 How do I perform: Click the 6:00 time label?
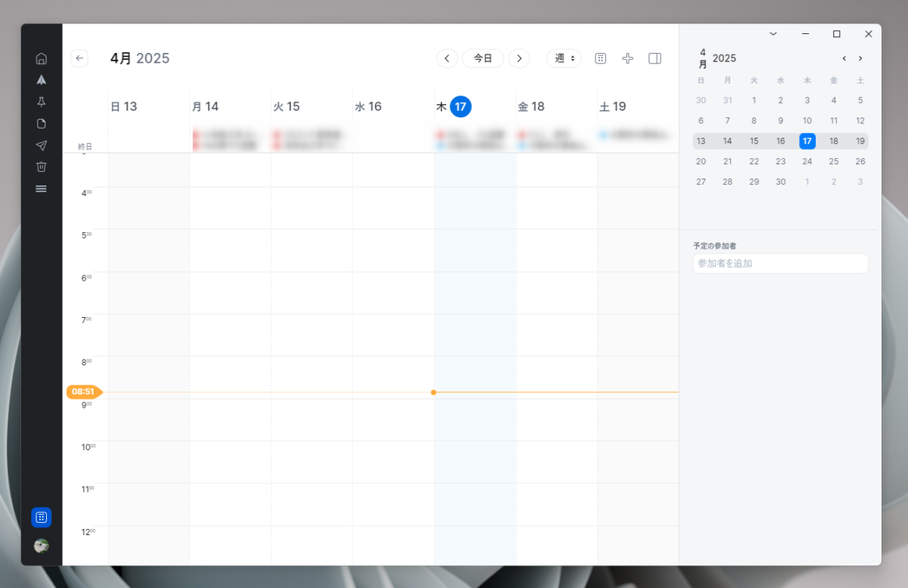(x=86, y=278)
